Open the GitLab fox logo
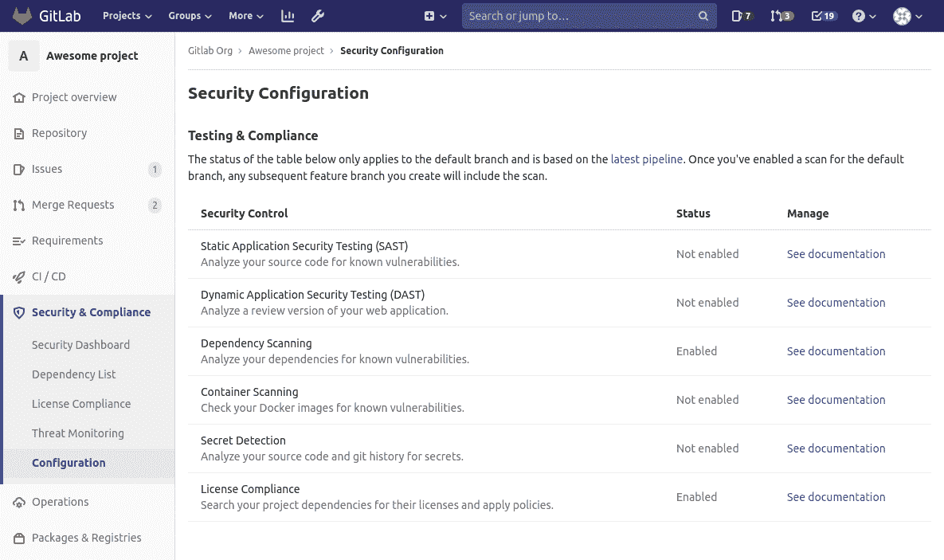Viewport: 944px width, 560px height. coord(24,15)
